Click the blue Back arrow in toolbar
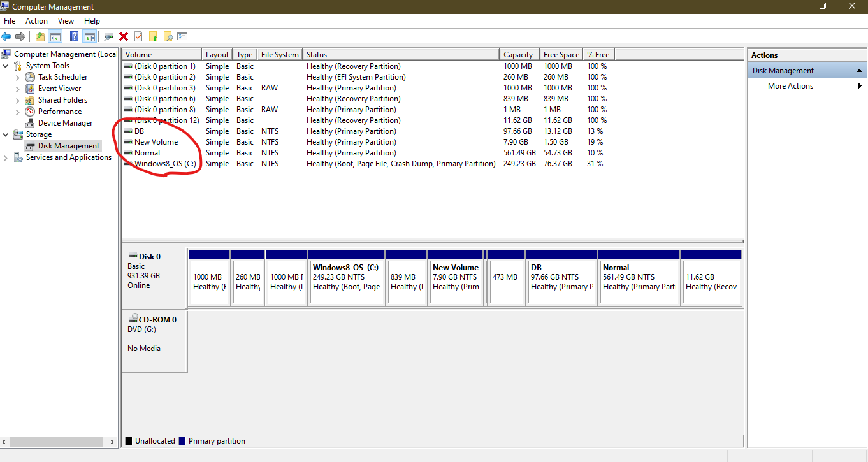 point(6,37)
